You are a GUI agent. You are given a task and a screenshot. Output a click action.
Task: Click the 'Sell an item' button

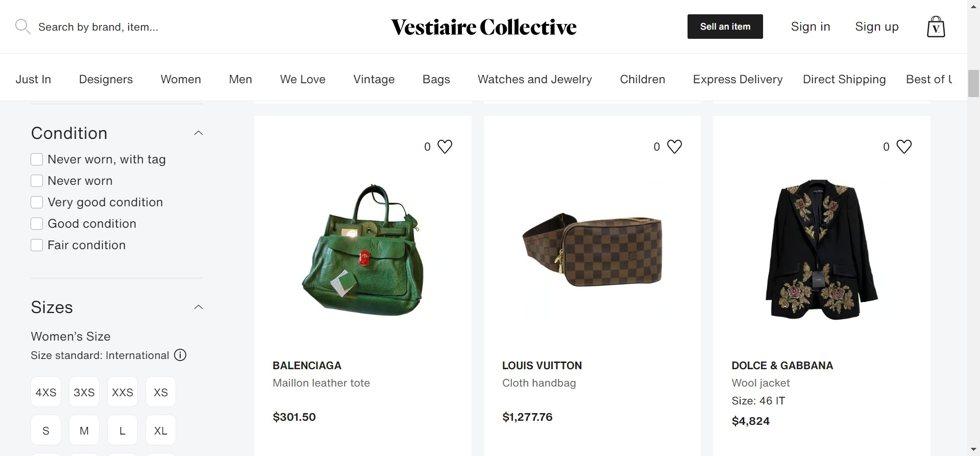[x=725, y=27]
